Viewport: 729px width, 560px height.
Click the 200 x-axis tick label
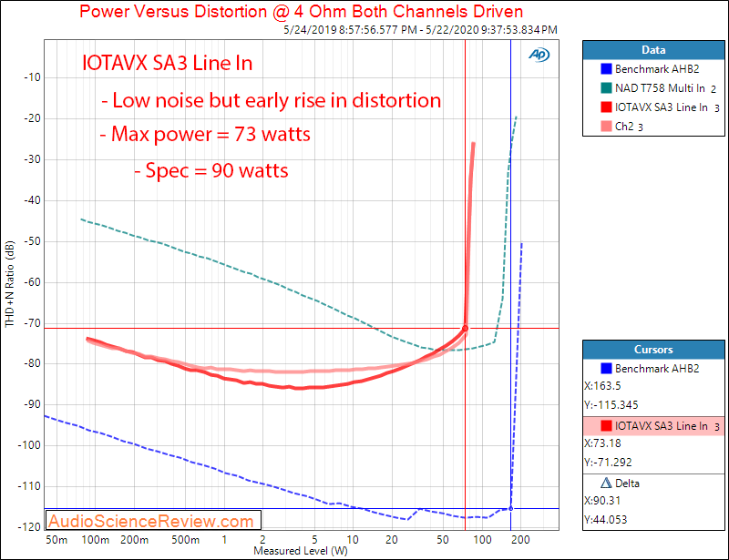tap(520, 540)
